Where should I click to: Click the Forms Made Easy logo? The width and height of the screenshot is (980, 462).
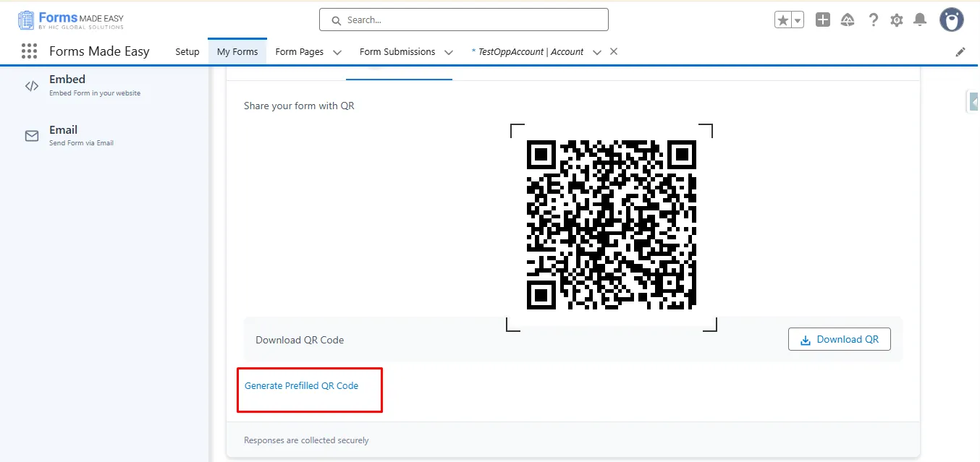tap(71, 20)
